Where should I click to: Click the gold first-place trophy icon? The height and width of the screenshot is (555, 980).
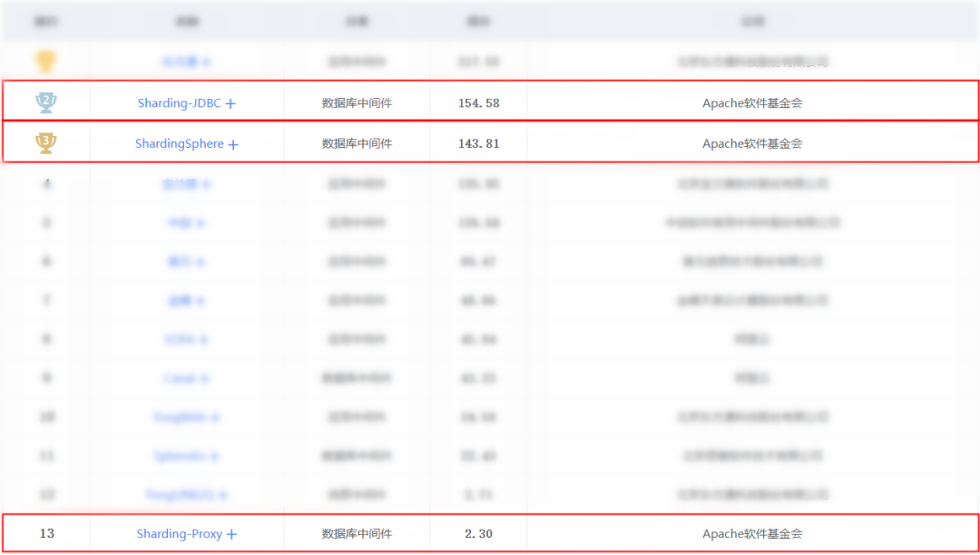point(46,62)
